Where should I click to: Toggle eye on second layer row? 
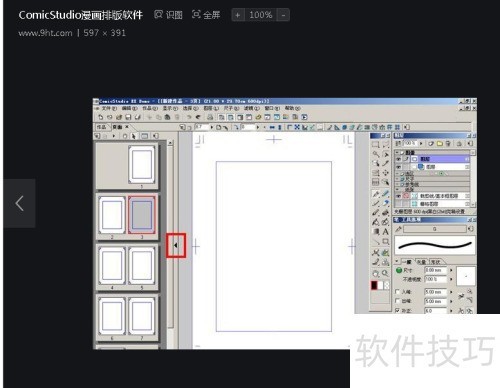[x=398, y=167]
